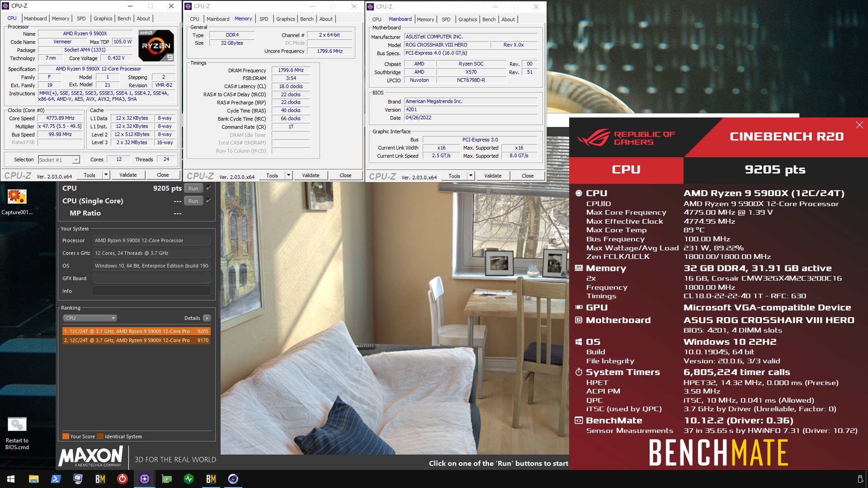Screen dimensions: 868x488
Task: Click the computer monitor taskbar icon
Action: pyautogui.click(x=78, y=479)
